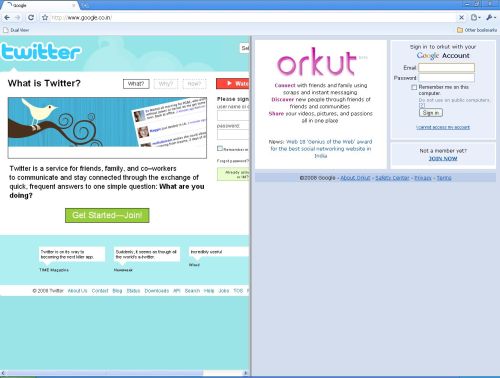Open Twitter Contact footer link

(100, 291)
